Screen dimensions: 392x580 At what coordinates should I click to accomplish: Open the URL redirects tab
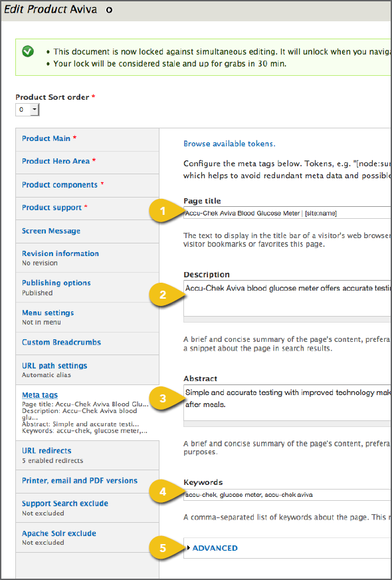[88, 455]
